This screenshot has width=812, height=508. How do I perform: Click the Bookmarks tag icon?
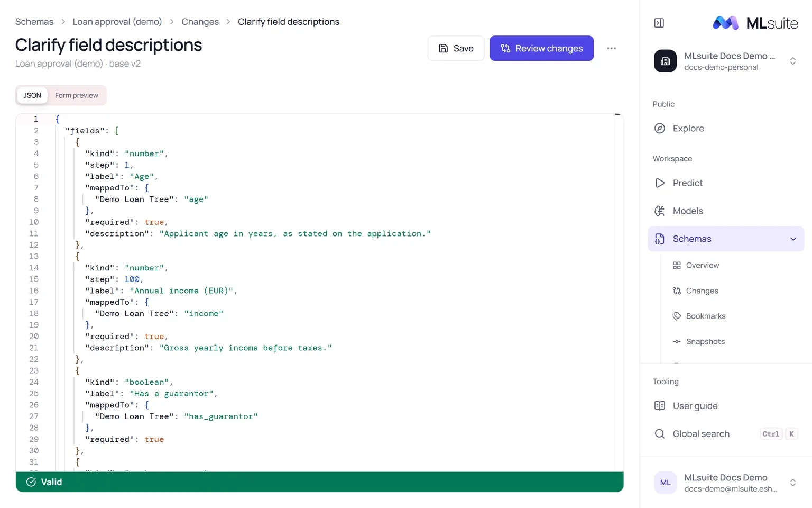point(677,316)
